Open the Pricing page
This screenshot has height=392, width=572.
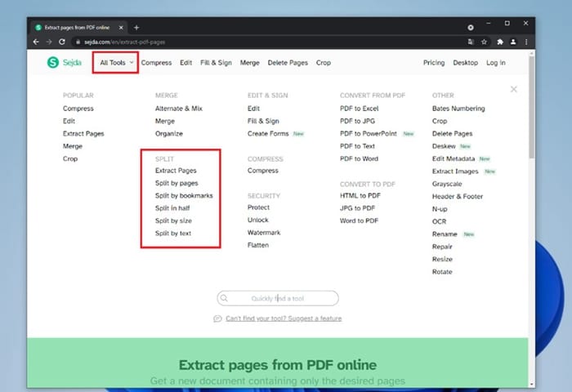click(x=434, y=63)
